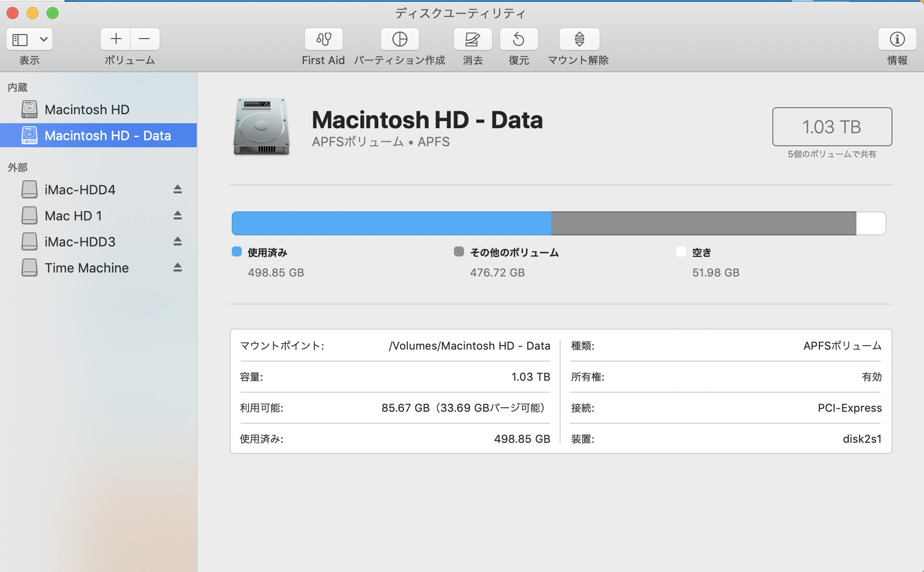Select Macintosh HD in the sidebar
Screen dimensions: 924x572
87,110
